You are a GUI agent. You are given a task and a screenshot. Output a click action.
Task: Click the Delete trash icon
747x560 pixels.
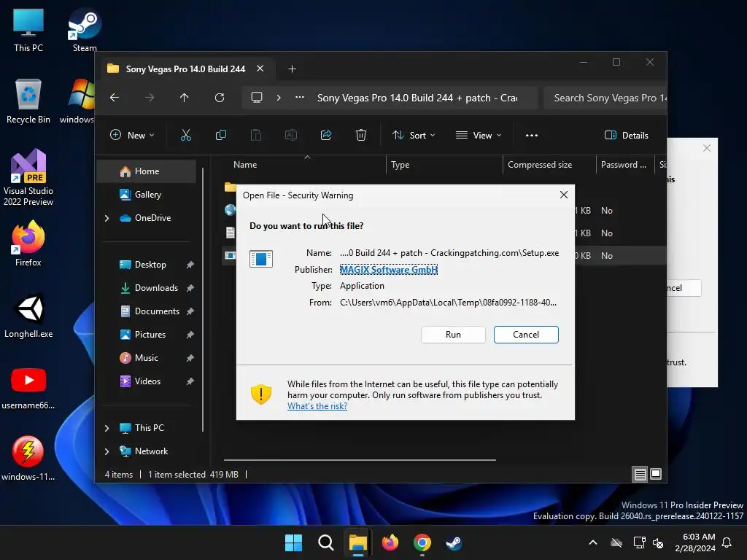[361, 135]
